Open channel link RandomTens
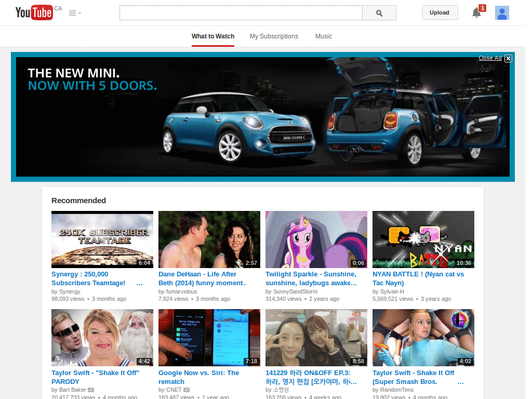Viewport: 532px width, 399px height. tap(397, 390)
